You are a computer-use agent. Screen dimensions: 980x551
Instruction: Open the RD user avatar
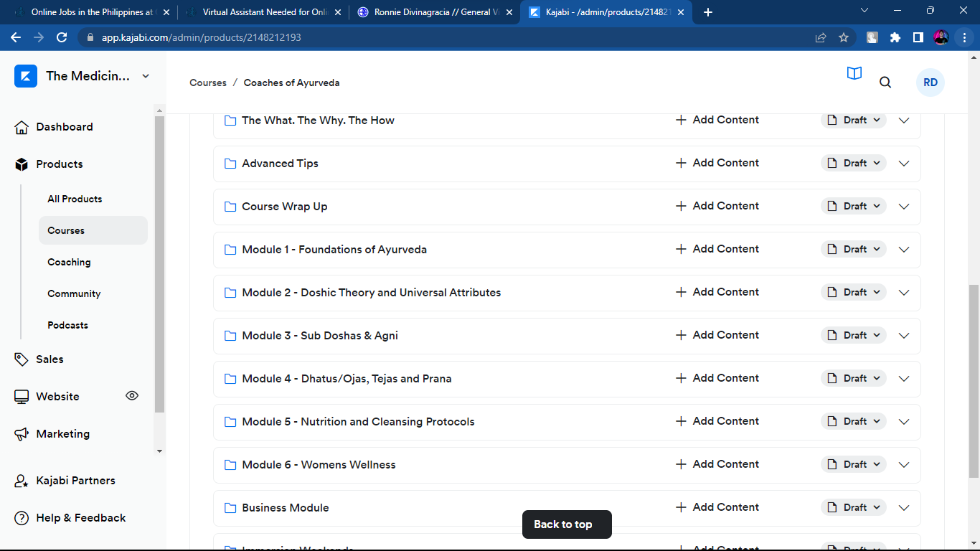[x=930, y=83]
